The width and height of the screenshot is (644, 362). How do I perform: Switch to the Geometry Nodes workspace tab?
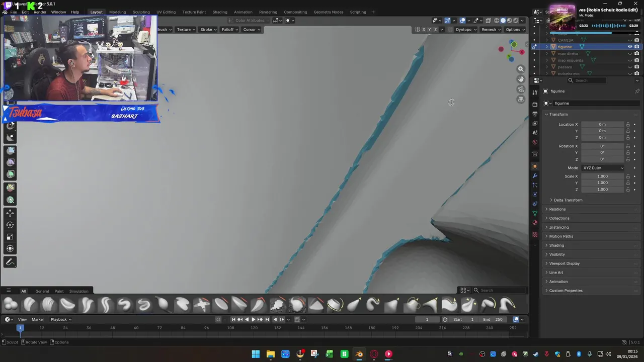(x=329, y=12)
